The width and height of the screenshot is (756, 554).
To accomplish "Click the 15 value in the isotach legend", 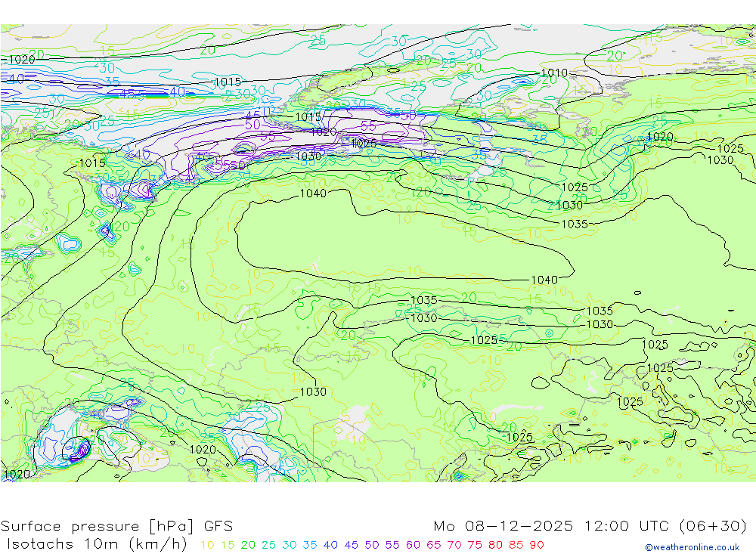I will (228, 545).
